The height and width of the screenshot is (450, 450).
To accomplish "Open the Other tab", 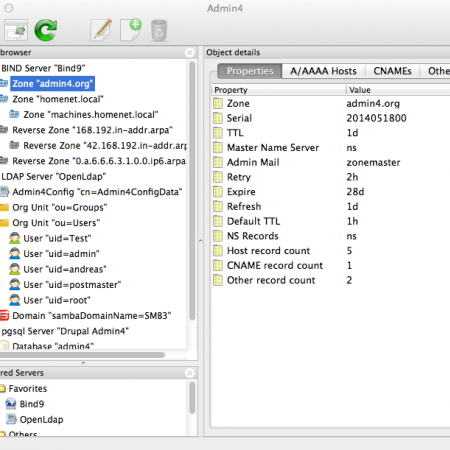I will (435, 71).
